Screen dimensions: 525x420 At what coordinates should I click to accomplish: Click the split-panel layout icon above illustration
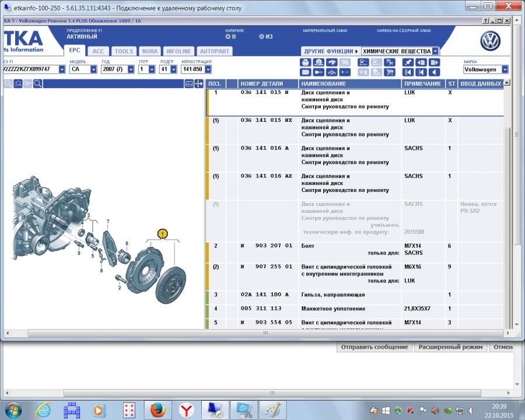pos(189,84)
